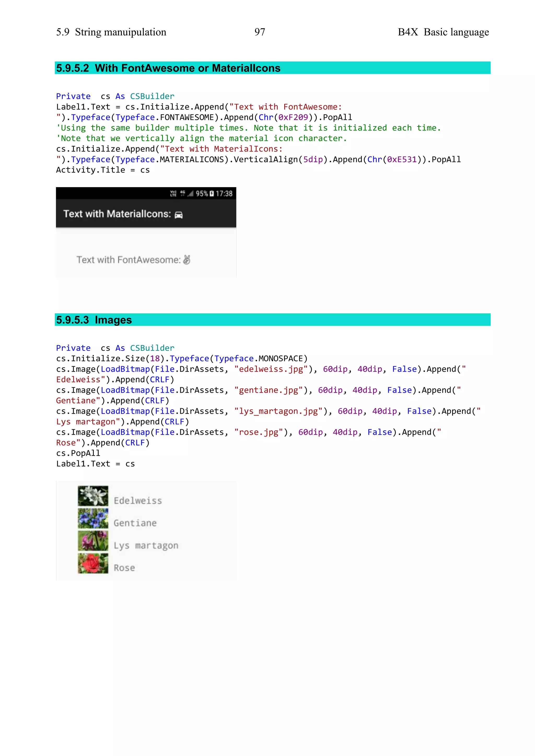Viewport: 535px width, 756px height.
Task: Click the Gentiane flower thumbnail
Action: coord(93,518)
